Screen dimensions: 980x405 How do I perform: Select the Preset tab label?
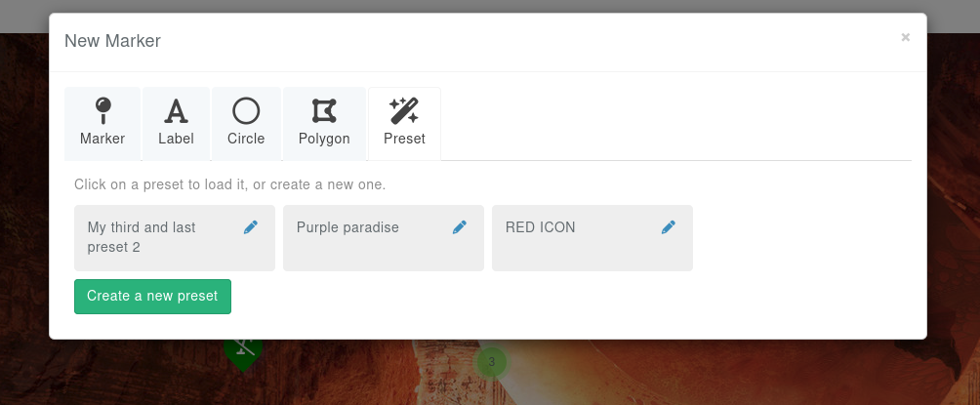click(404, 139)
